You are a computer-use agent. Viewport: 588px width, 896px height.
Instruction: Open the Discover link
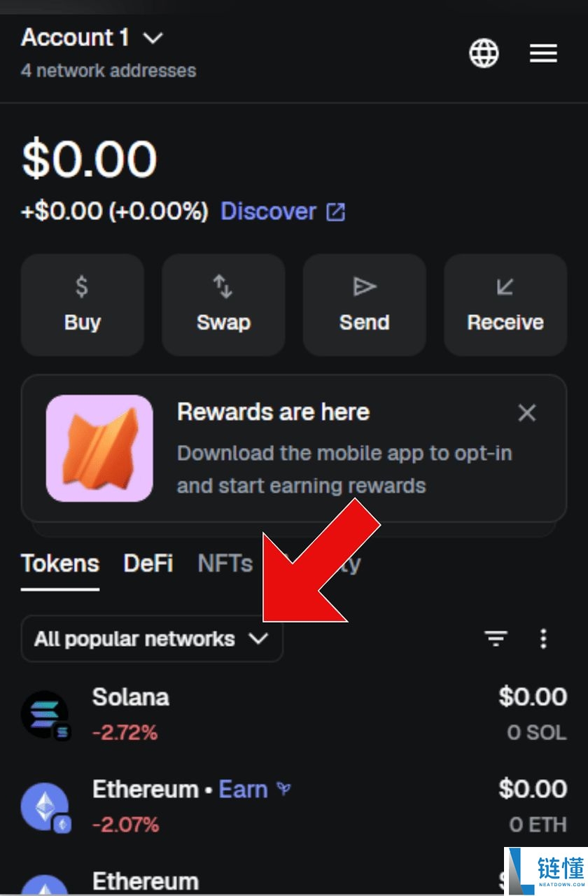[x=269, y=211]
